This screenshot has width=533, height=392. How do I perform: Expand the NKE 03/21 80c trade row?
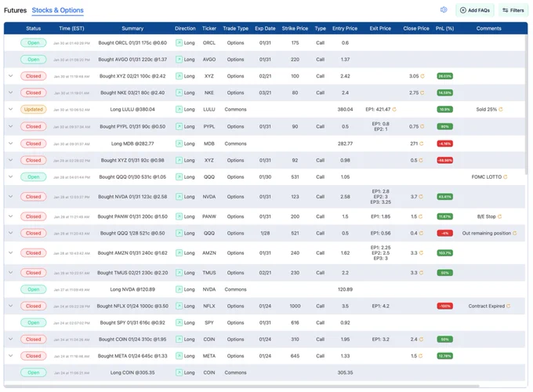pyautogui.click(x=10, y=93)
